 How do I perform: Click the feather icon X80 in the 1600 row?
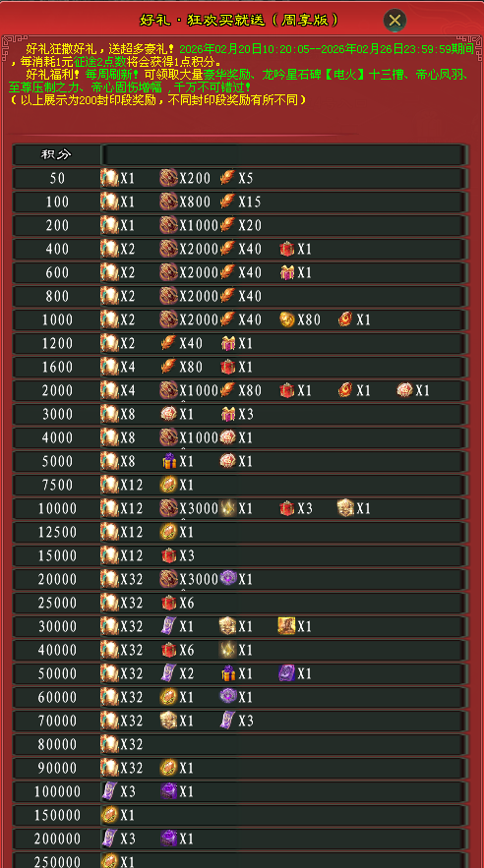click(168, 367)
